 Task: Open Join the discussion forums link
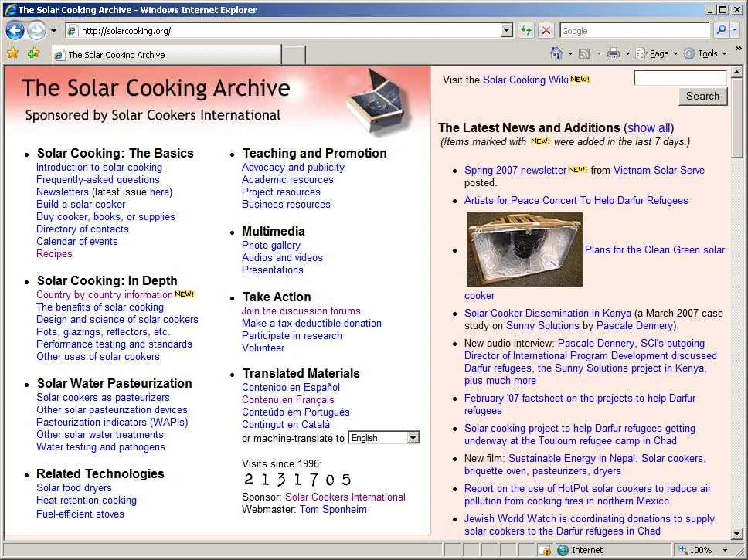click(x=301, y=311)
